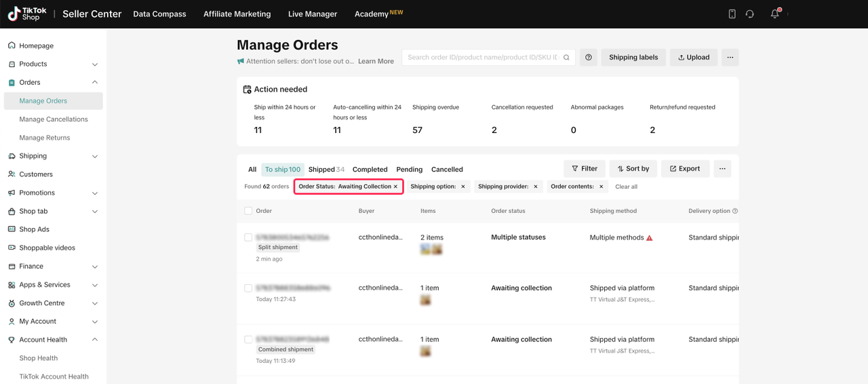This screenshot has height=384, width=868.
Task: Toggle the select-all Order checkbox
Action: pos(248,211)
